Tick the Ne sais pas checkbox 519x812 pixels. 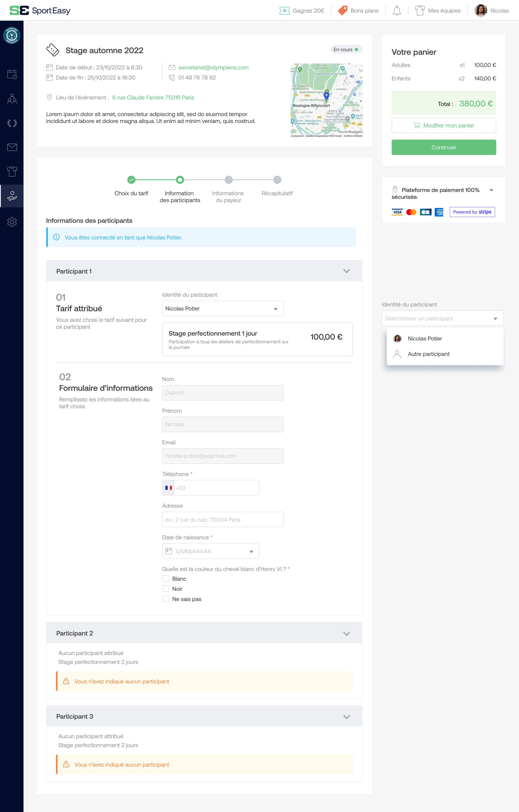coord(166,599)
